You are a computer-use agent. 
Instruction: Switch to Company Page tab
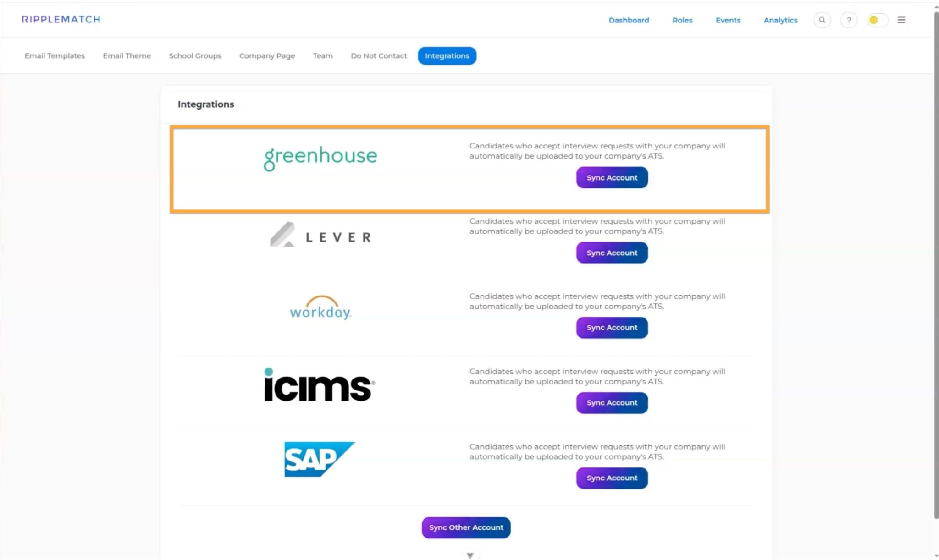(267, 56)
